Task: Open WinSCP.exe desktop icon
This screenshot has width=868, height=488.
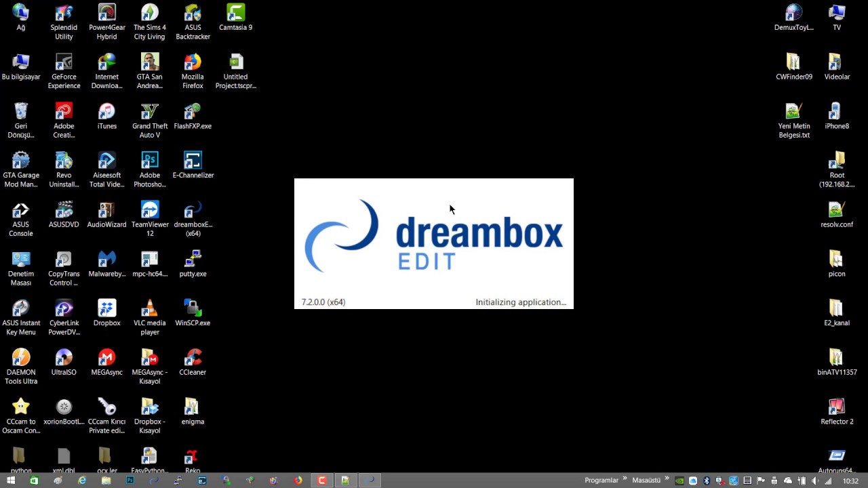Action: 193,313
